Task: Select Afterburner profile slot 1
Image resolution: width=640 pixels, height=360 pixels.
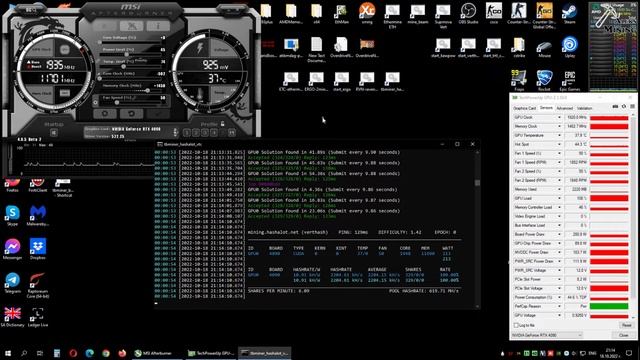Action: coord(187,133)
